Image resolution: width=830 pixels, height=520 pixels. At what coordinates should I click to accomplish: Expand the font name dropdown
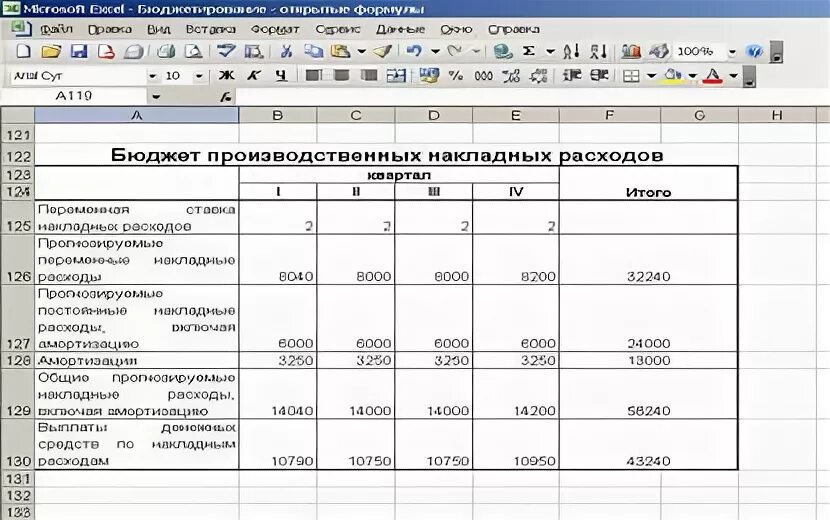152,76
